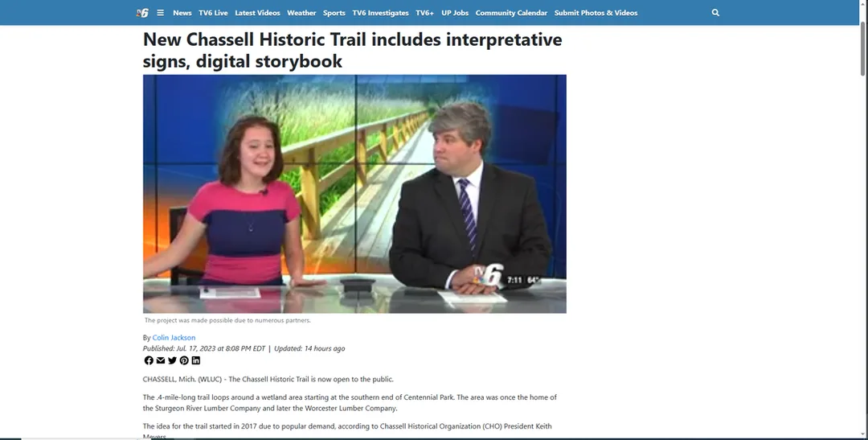Share article on LinkedIn
This screenshot has width=868, height=440.
pyautogui.click(x=196, y=360)
